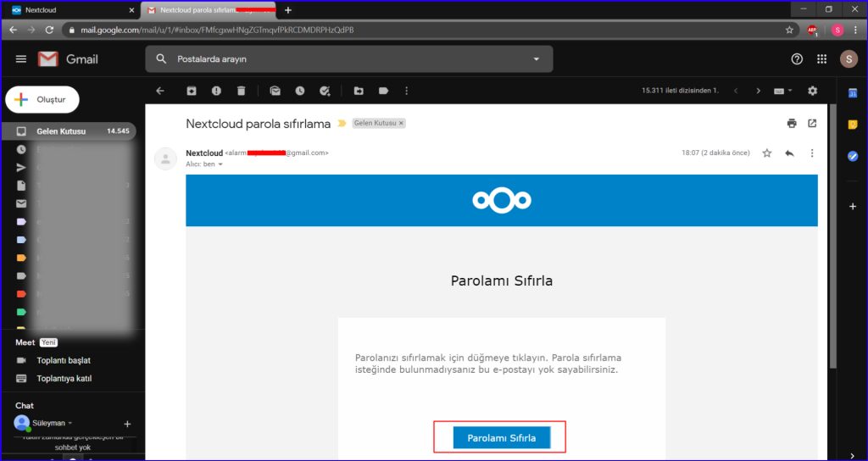The height and width of the screenshot is (461, 868).
Task: Move email to a folder
Action: tap(359, 91)
